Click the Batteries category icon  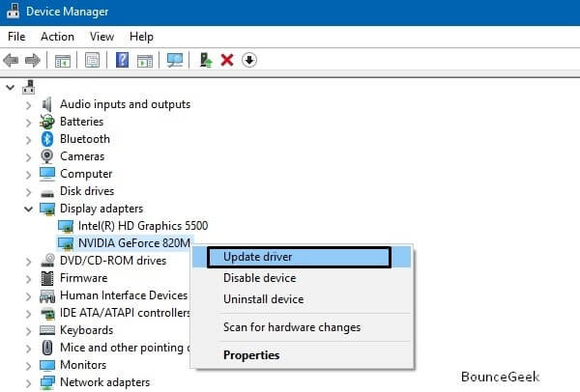click(47, 122)
